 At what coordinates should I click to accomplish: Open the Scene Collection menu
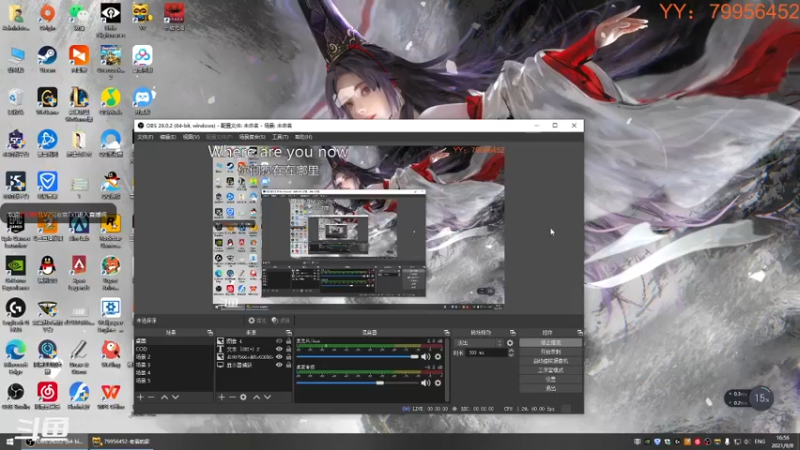252,137
